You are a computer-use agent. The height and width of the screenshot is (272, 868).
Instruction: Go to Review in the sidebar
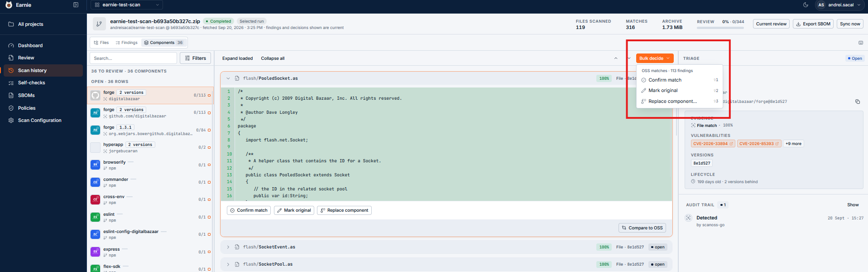click(43, 58)
